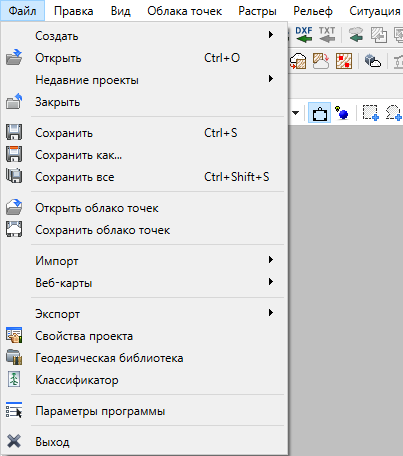
Task: Click the folder icon beside Открыть
Action: tap(14, 58)
